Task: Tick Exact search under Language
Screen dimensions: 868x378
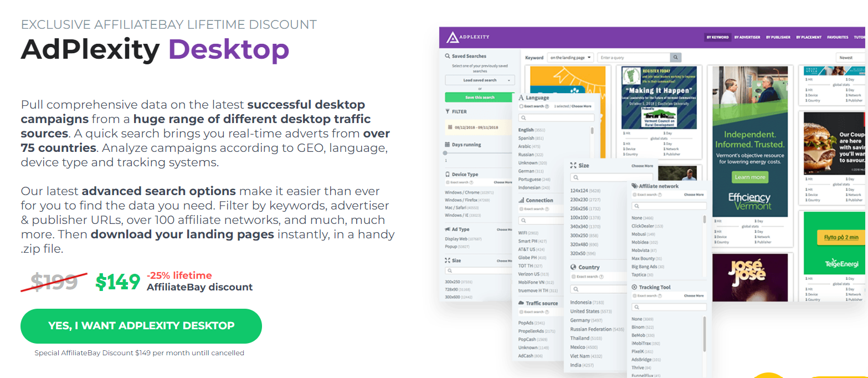Action: pyautogui.click(x=521, y=106)
